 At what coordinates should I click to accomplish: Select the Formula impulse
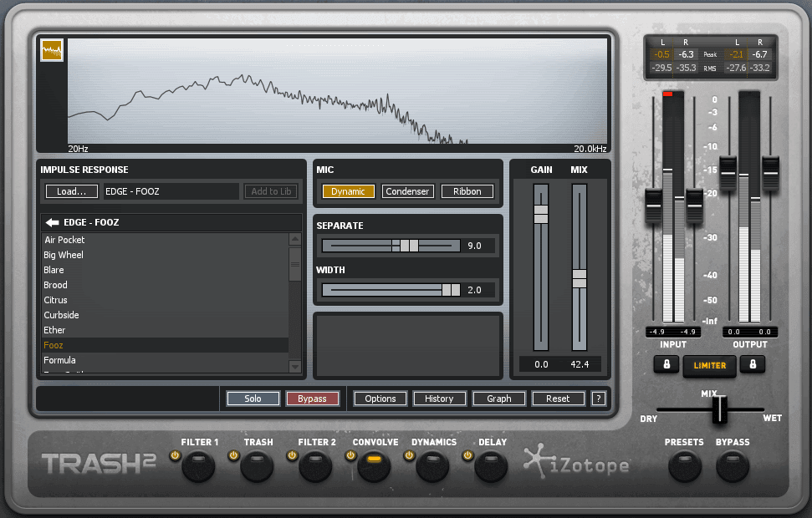165,360
